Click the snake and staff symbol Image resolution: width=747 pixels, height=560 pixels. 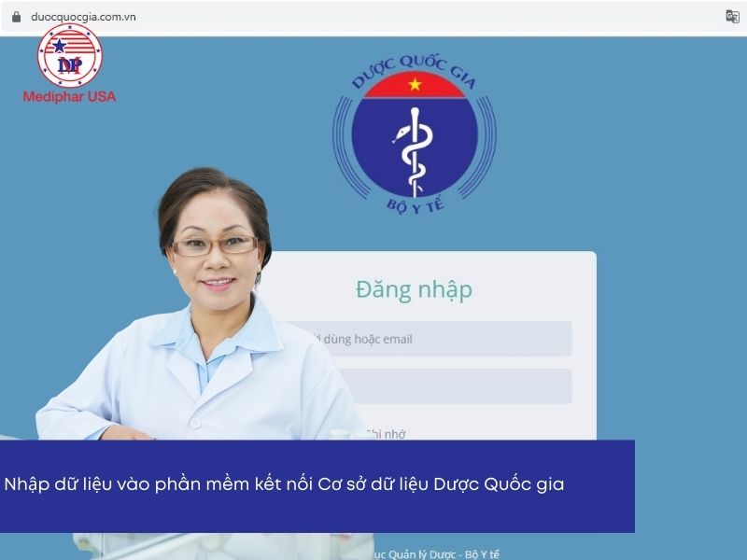point(414,151)
